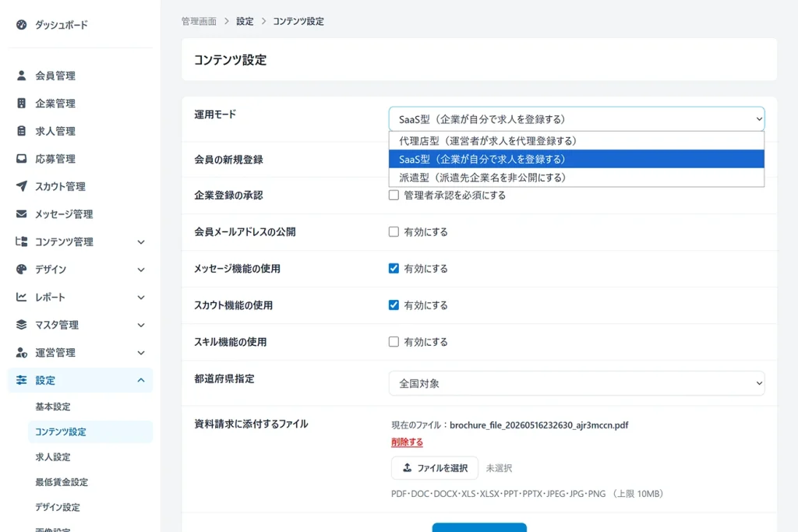This screenshot has width=798, height=532.
Task: Click the operations management user-gear icon
Action: [x=21, y=352]
